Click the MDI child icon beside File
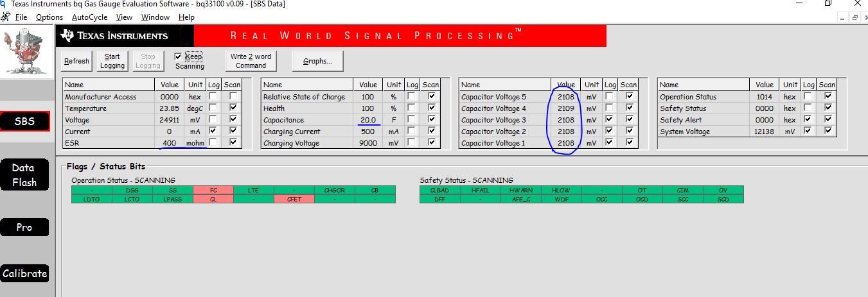The image size is (868, 297). click(x=6, y=17)
